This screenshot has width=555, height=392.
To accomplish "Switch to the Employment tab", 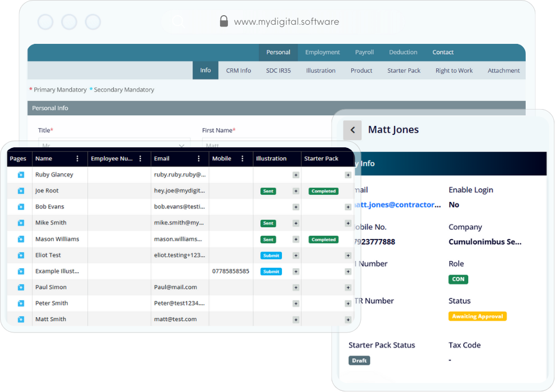I will click(x=323, y=52).
